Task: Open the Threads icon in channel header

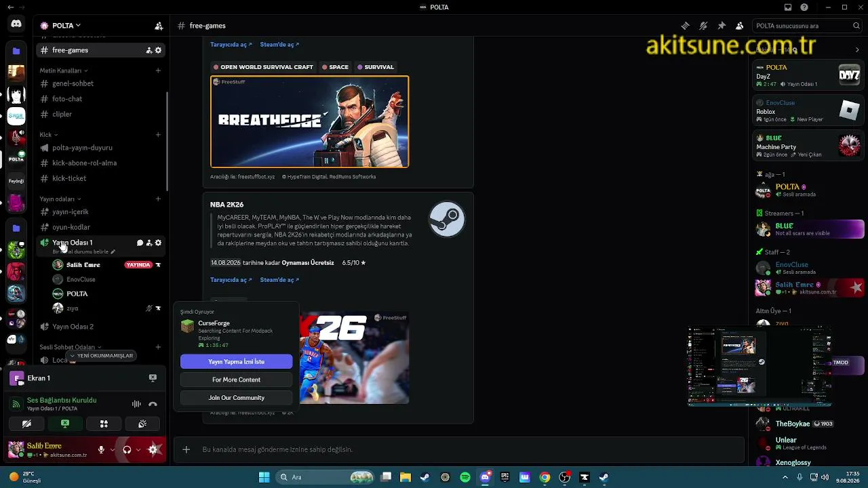Action: pyautogui.click(x=686, y=26)
